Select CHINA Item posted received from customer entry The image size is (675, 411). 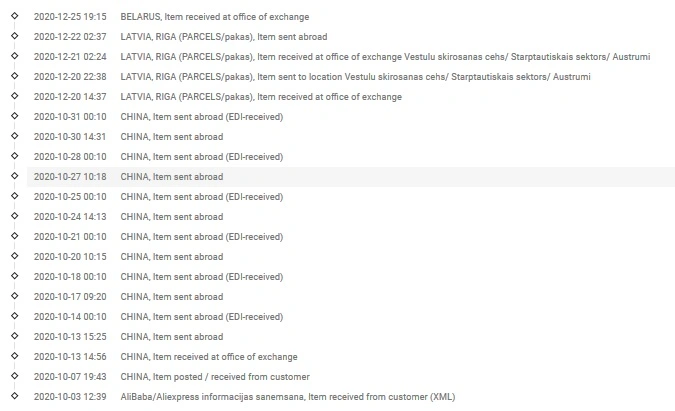point(215,377)
